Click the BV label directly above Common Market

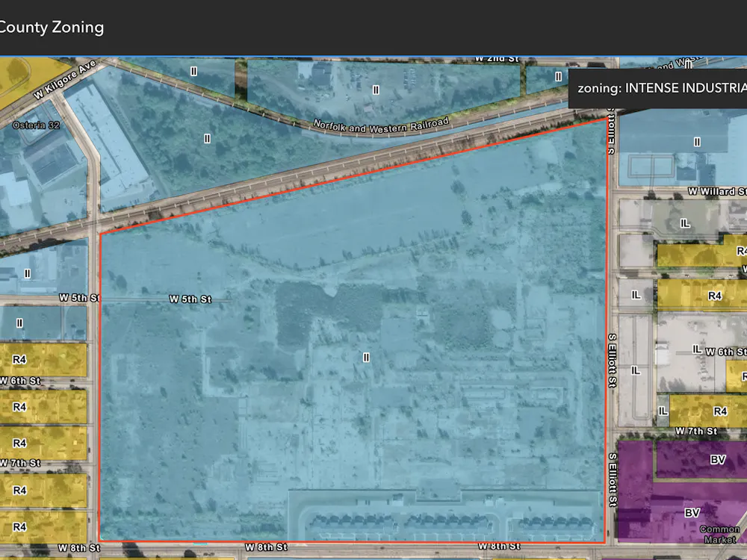[x=692, y=513]
